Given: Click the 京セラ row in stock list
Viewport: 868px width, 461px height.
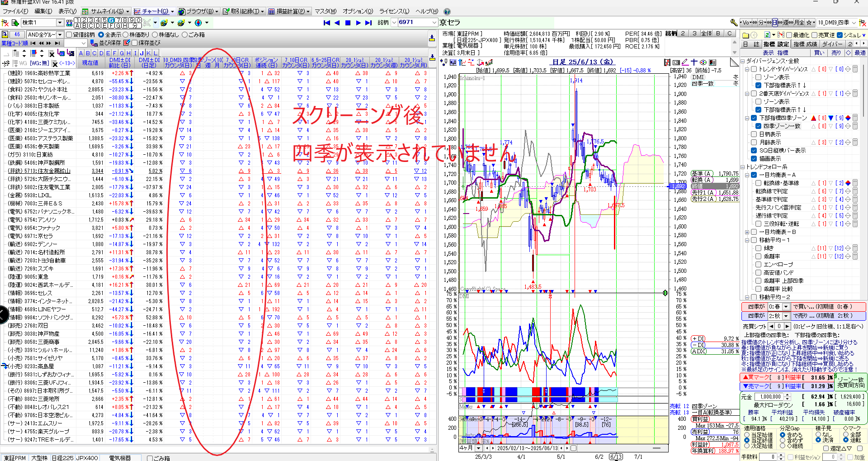Looking at the screenshot, I should pyautogui.click(x=217, y=236).
